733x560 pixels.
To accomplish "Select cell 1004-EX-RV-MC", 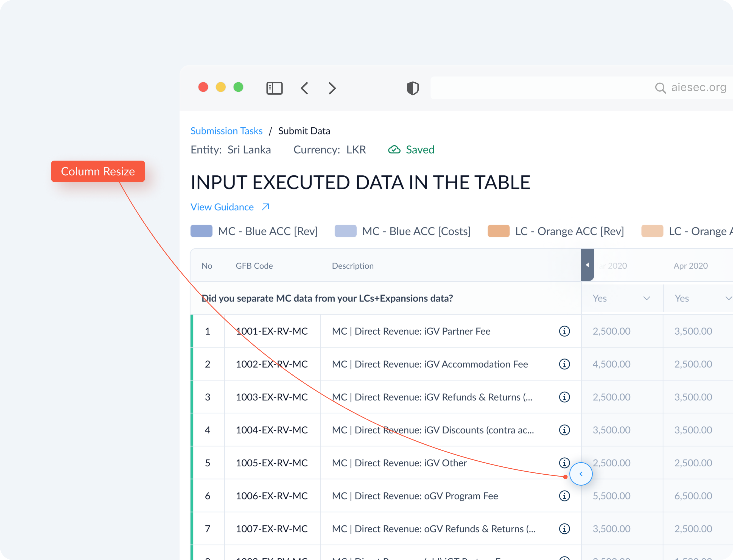I will (272, 430).
